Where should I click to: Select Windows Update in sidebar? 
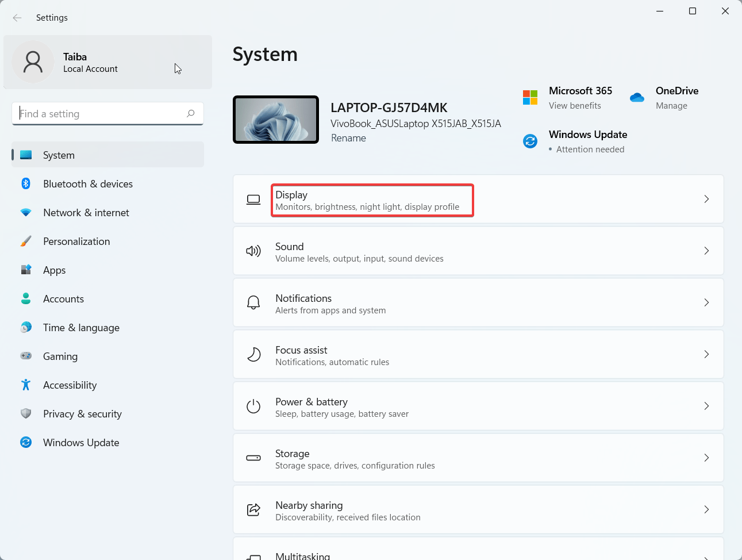coord(108,442)
